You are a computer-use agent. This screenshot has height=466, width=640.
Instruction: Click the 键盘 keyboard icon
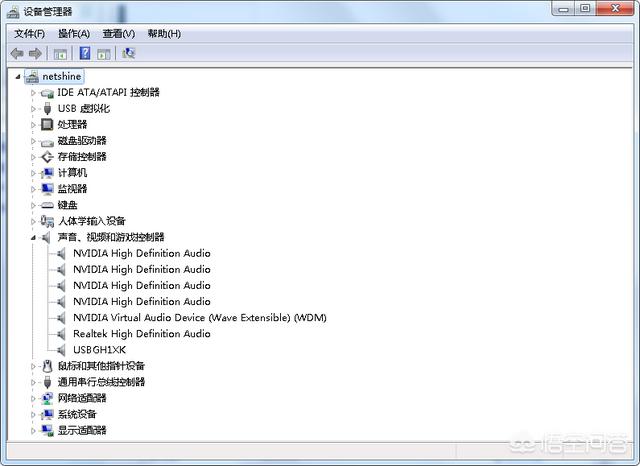click(x=47, y=205)
